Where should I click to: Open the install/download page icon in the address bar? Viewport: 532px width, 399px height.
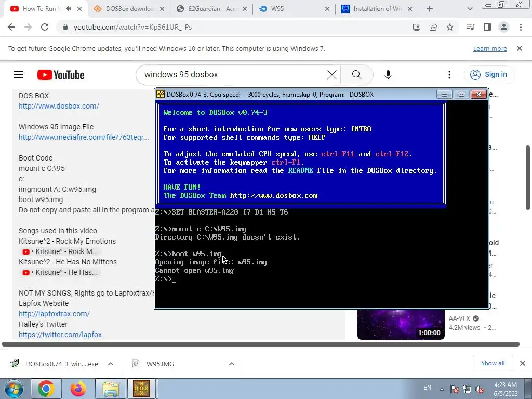click(417, 27)
